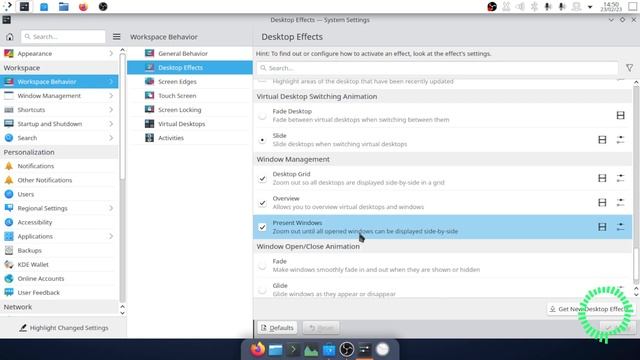Click OBS icon in the system tray
640x360 pixels.
(492, 7)
